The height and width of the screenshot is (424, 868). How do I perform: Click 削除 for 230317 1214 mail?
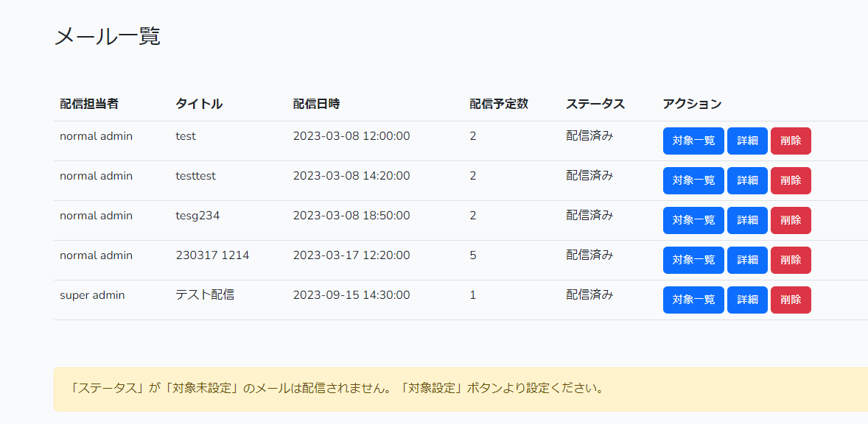[791, 261]
